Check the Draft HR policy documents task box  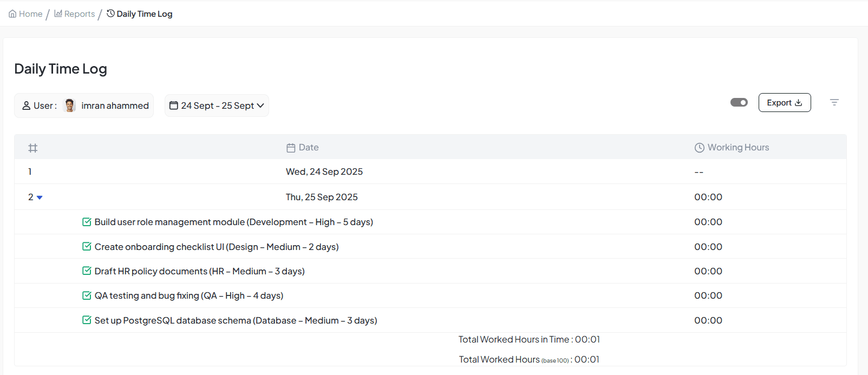tap(87, 271)
